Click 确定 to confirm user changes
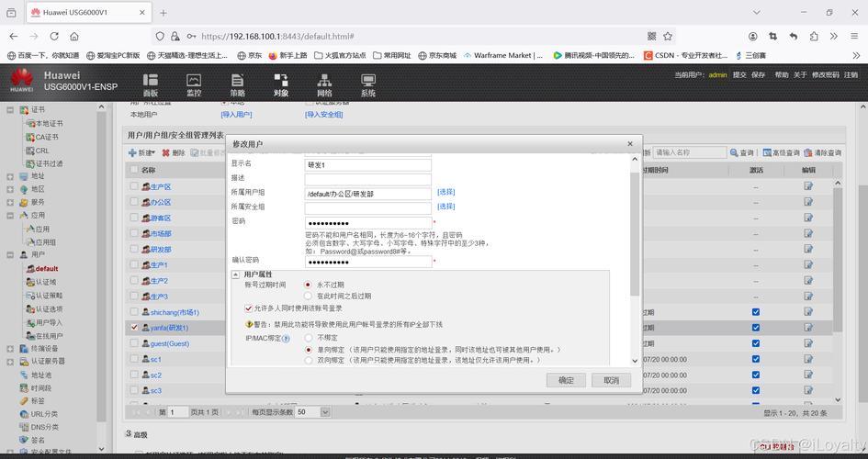Image resolution: width=868 pixels, height=459 pixels. 566,380
